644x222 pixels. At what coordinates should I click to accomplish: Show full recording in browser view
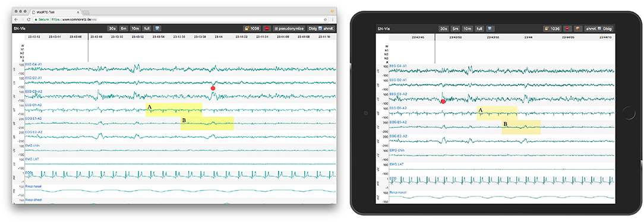[147, 28]
